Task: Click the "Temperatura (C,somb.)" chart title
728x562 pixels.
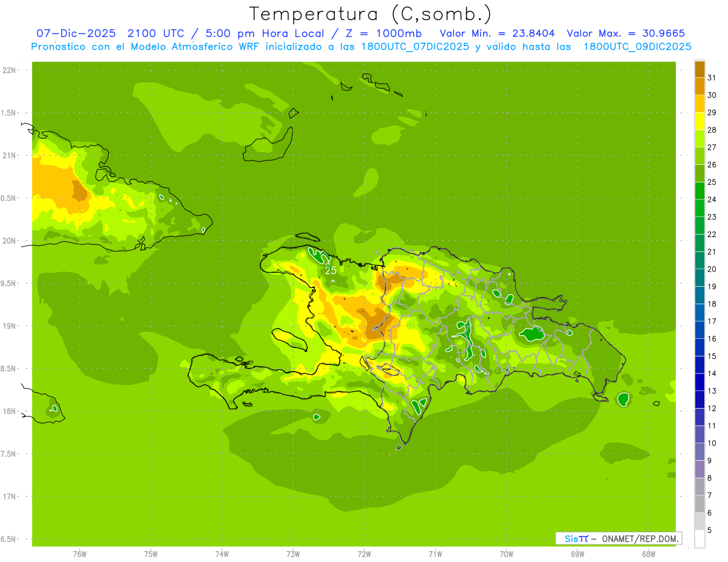Action: pyautogui.click(x=370, y=14)
